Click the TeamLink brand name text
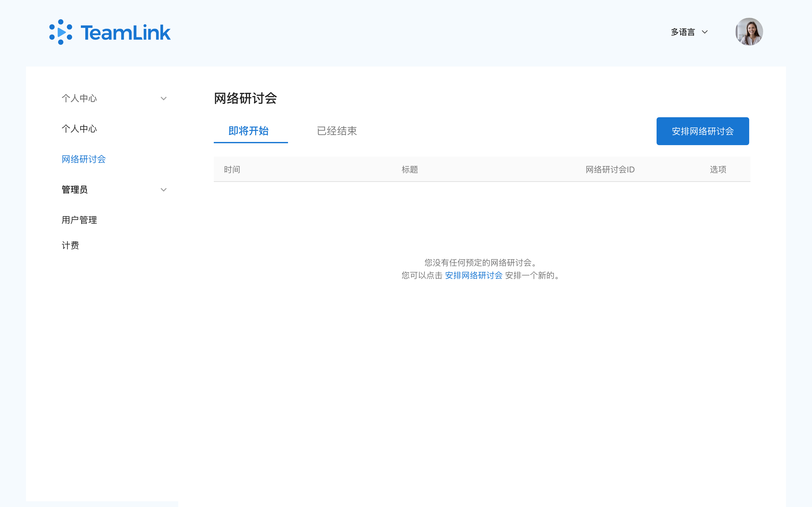 click(x=126, y=33)
